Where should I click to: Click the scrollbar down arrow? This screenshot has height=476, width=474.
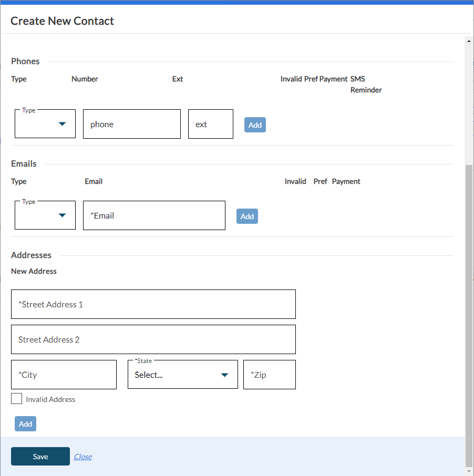tap(469, 472)
